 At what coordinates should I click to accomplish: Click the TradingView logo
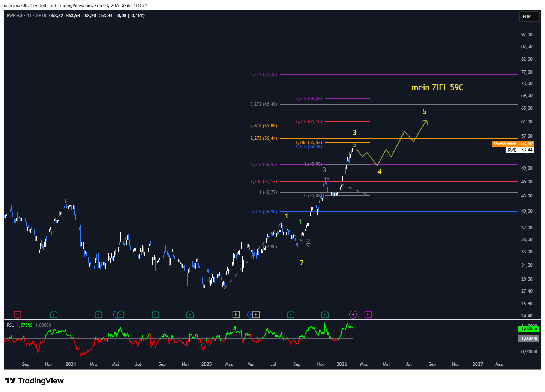pos(34,381)
